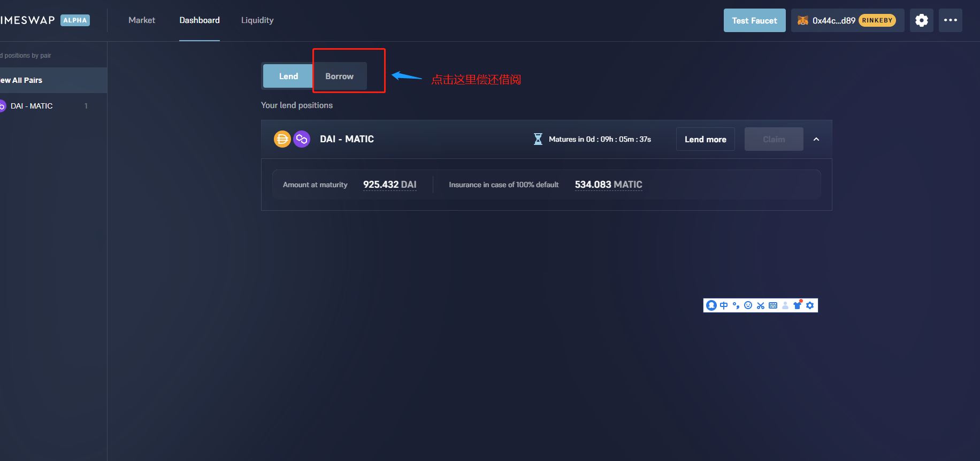980x461 pixels.
Task: Click the 'Amount at maturity' label
Action: 315,185
